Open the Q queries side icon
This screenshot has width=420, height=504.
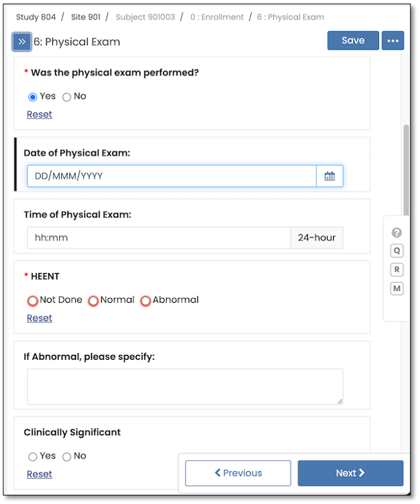click(397, 251)
